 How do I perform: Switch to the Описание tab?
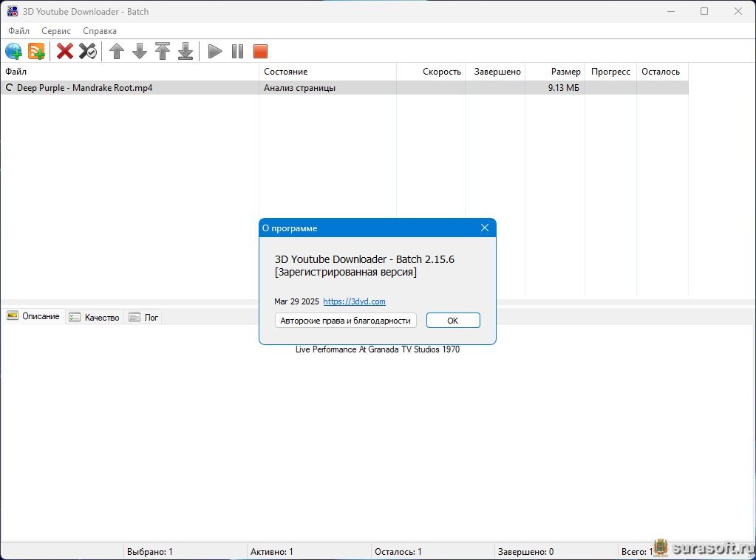point(33,316)
